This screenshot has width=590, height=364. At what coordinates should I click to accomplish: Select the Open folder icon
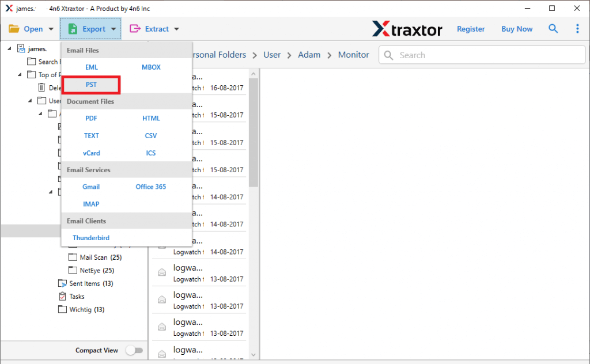click(x=15, y=28)
